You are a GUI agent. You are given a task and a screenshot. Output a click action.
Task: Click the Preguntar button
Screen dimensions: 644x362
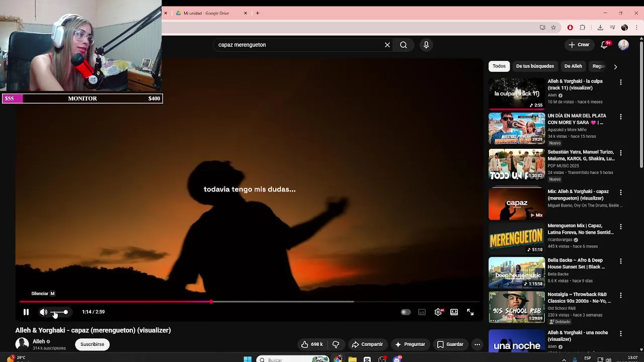coord(410,344)
